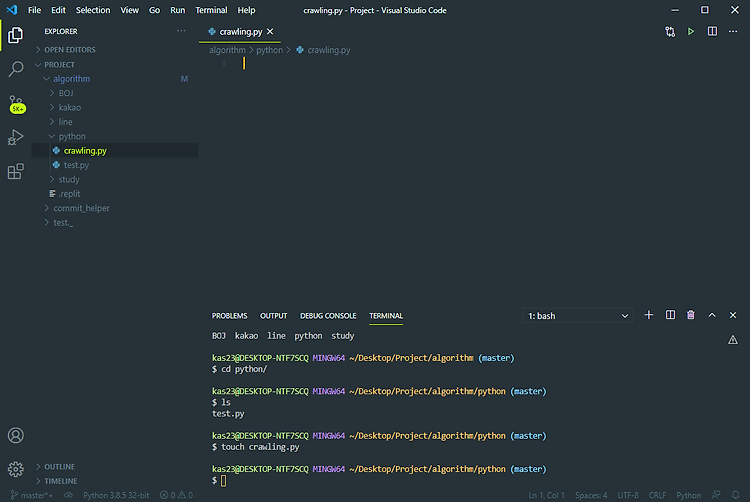This screenshot has width=750, height=502.
Task: Click python in the breadcrumb
Action: (x=269, y=50)
